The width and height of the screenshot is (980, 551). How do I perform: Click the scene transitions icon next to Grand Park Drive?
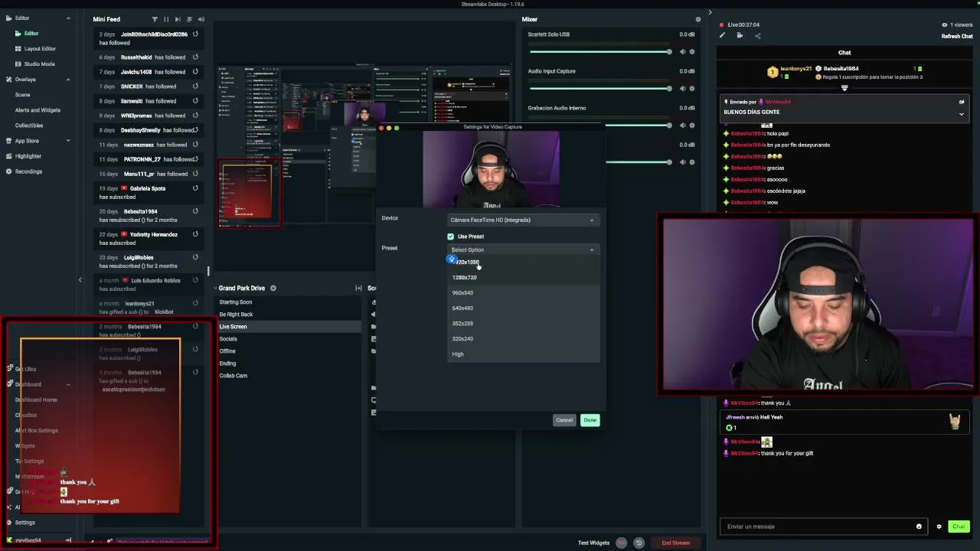pos(358,288)
